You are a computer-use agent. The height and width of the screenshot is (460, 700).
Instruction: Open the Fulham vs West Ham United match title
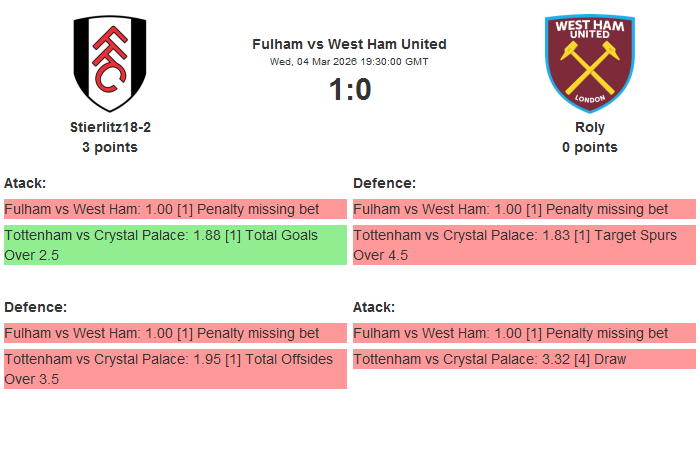[x=349, y=44]
